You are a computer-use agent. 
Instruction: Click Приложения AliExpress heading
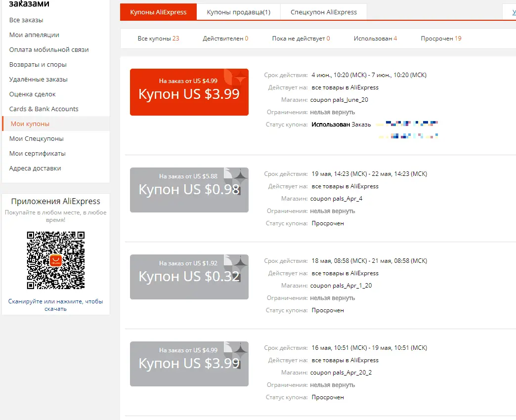click(x=56, y=201)
